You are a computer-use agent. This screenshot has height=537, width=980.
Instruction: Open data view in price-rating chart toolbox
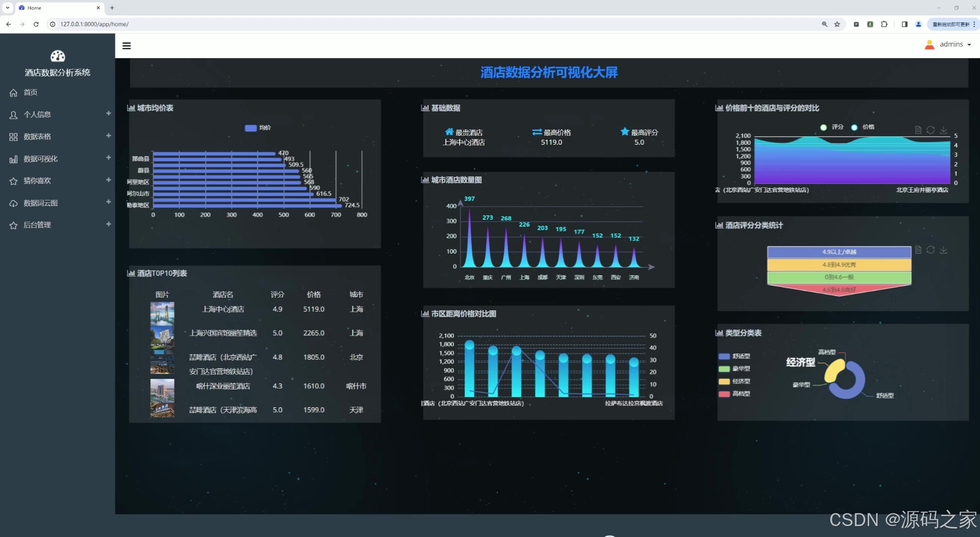(x=918, y=130)
